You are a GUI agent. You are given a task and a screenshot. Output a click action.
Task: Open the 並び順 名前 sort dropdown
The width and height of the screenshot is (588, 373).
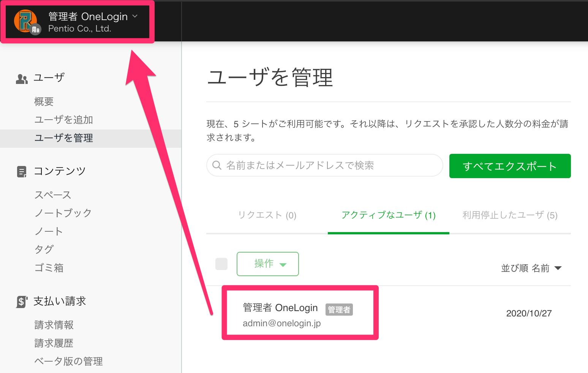click(531, 268)
